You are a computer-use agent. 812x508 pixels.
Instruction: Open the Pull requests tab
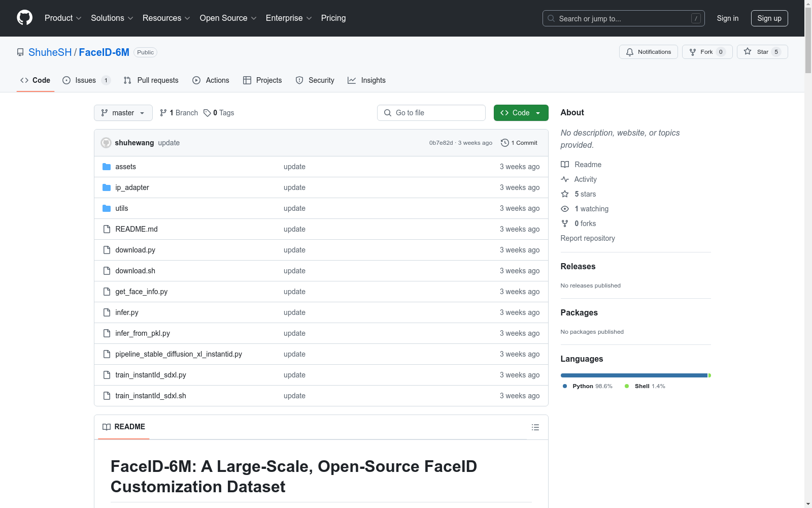click(151, 80)
